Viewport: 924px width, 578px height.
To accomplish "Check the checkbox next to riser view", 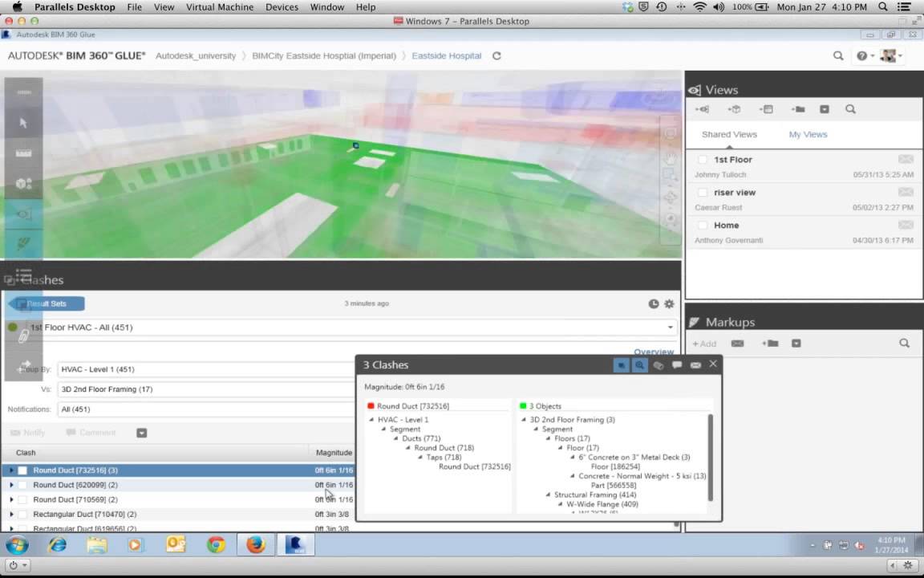I will tap(703, 192).
